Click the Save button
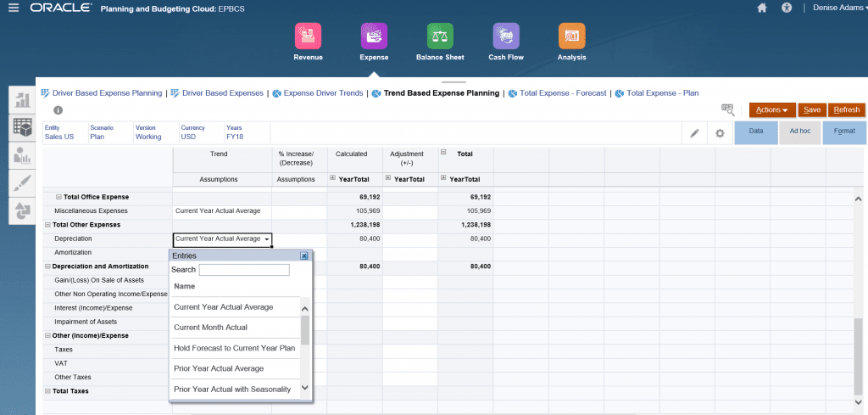Viewport: 868px width, 415px height. pos(812,109)
